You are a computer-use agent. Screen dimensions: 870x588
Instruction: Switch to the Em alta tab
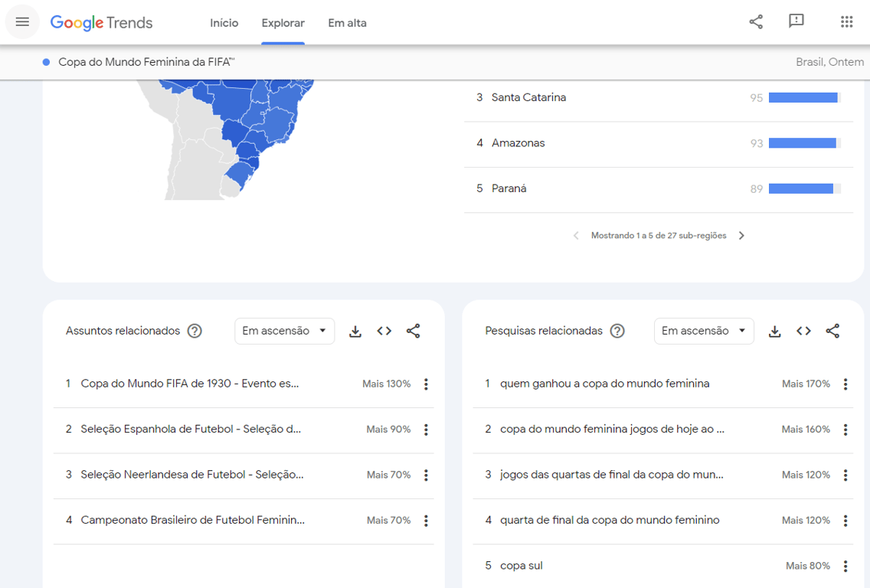coord(347,23)
